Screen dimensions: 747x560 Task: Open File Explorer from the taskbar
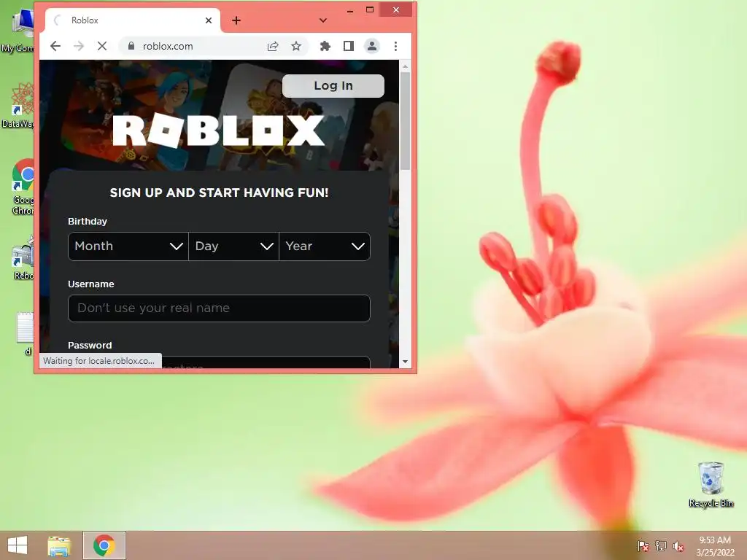pyautogui.click(x=59, y=545)
